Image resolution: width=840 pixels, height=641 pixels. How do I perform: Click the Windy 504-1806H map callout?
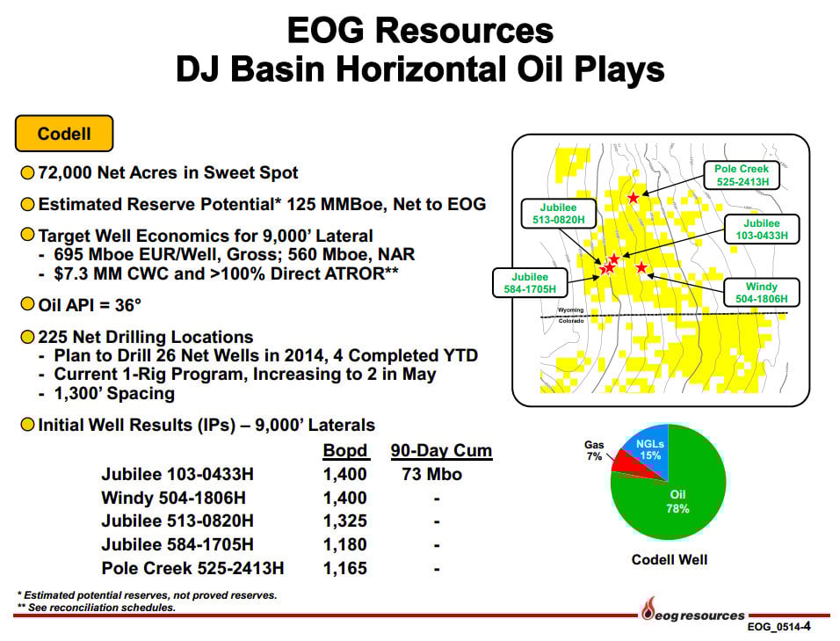tap(761, 293)
